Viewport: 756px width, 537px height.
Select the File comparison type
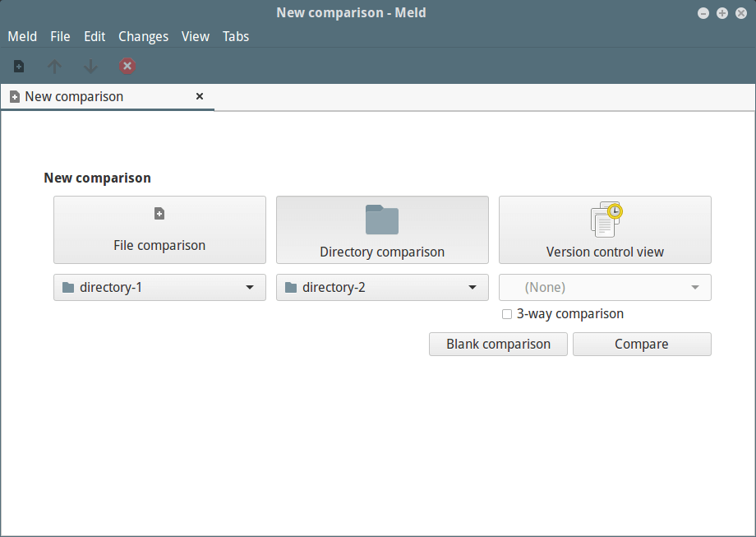pos(159,229)
